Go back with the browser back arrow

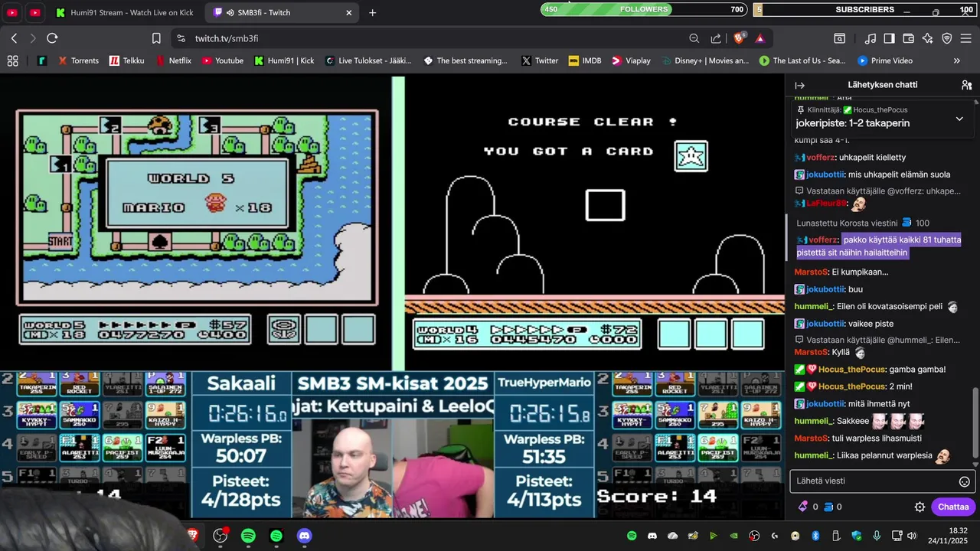coord(14,38)
